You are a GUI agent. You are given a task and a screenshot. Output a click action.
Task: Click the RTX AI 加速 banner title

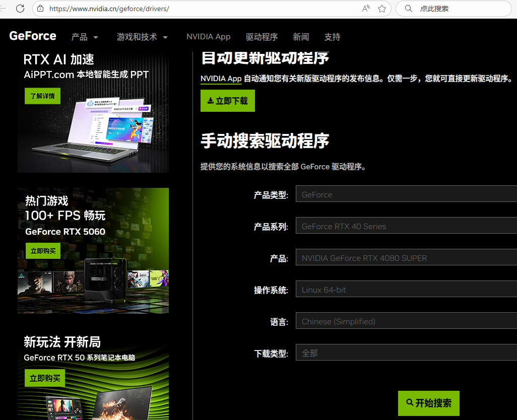pyautogui.click(x=58, y=59)
